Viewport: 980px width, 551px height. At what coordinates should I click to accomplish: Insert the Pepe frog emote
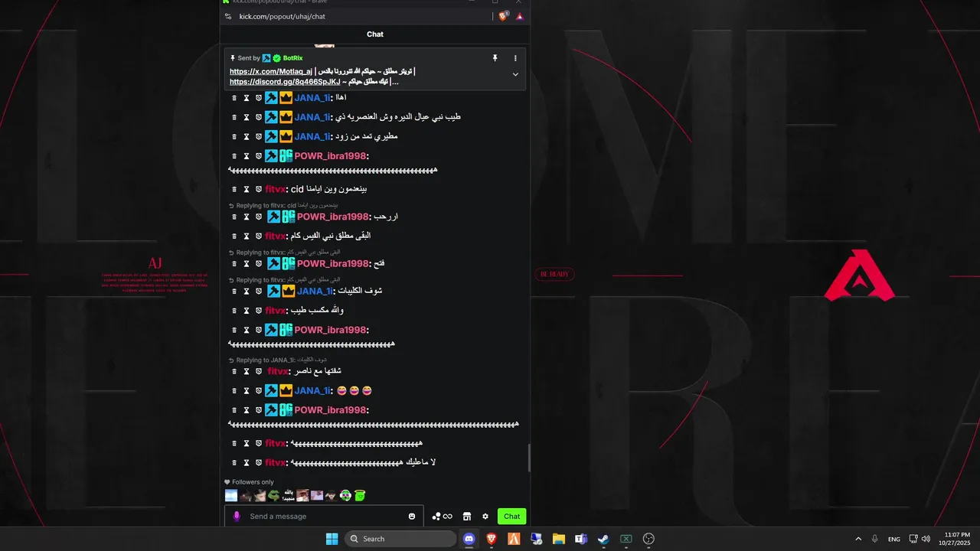point(274,495)
